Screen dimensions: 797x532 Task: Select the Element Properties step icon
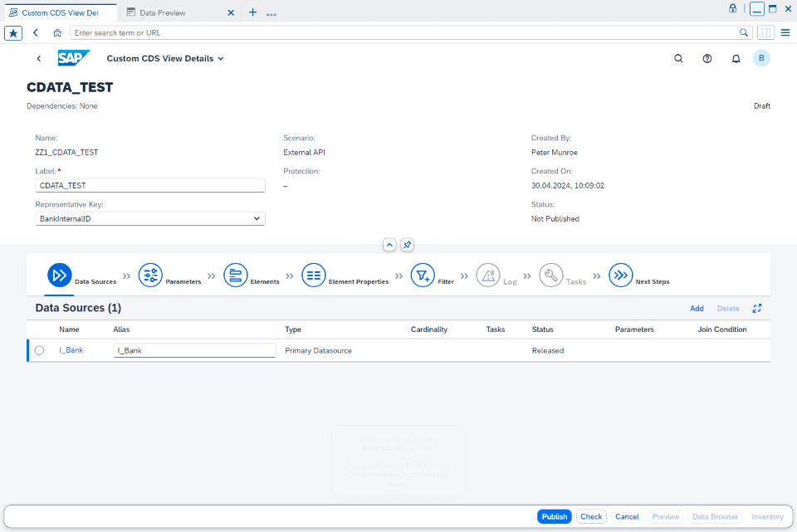pos(314,275)
